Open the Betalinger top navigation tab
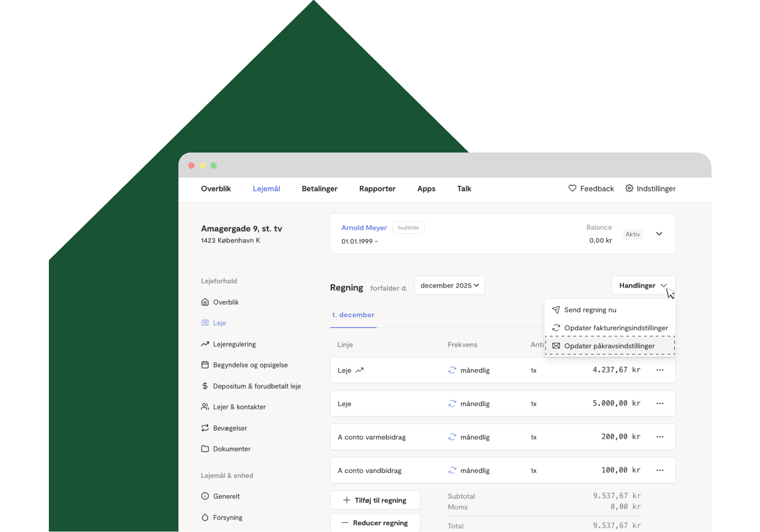This screenshot has width=760, height=532. tap(319, 189)
